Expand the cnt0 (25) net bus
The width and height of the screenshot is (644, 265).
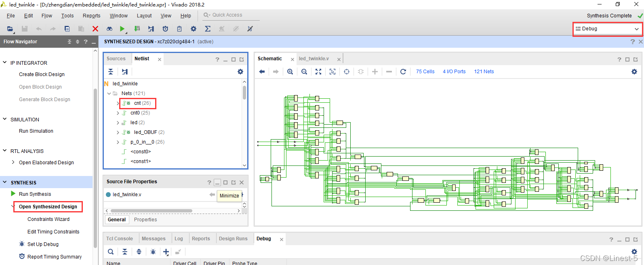click(x=118, y=113)
